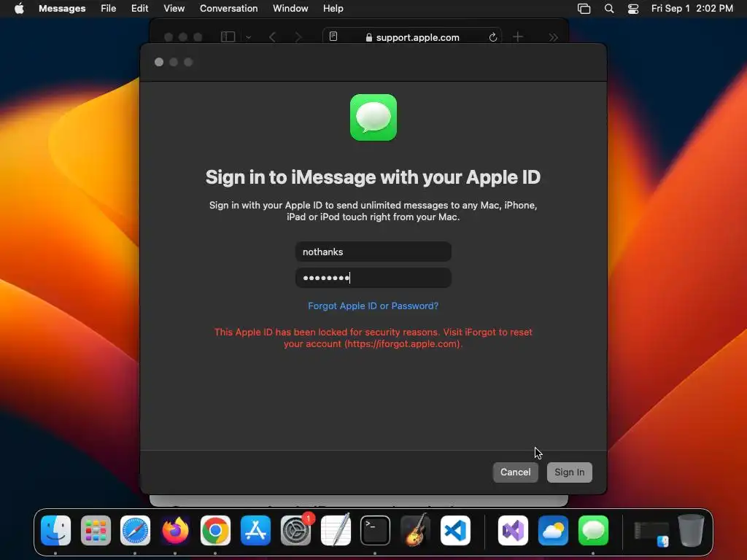Open the File menu

point(108,9)
